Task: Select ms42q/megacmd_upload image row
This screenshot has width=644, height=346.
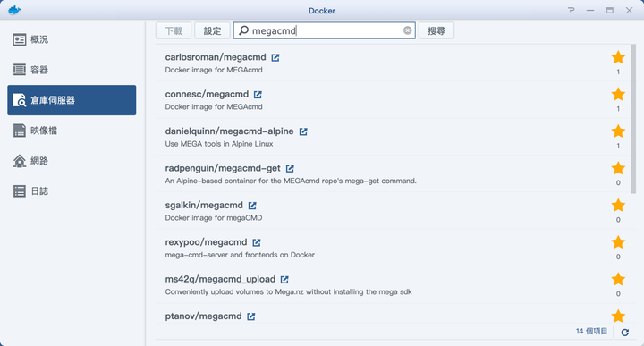Action: [x=393, y=284]
